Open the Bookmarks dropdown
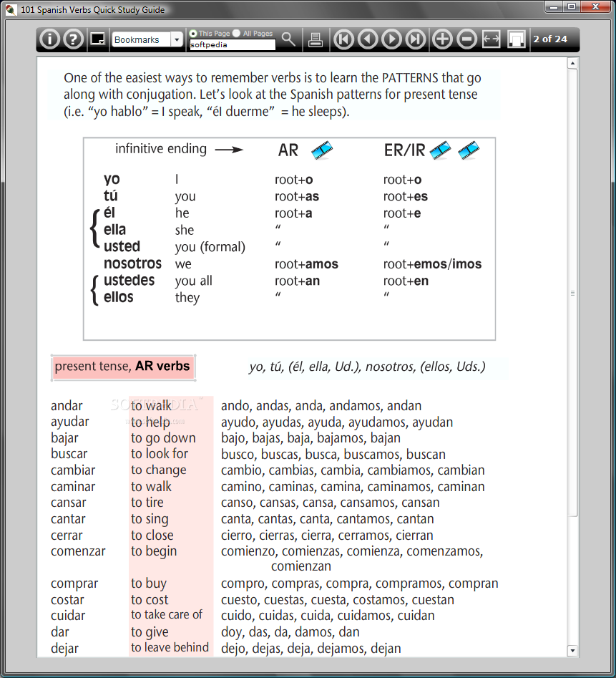This screenshot has width=616, height=678. pos(147,40)
